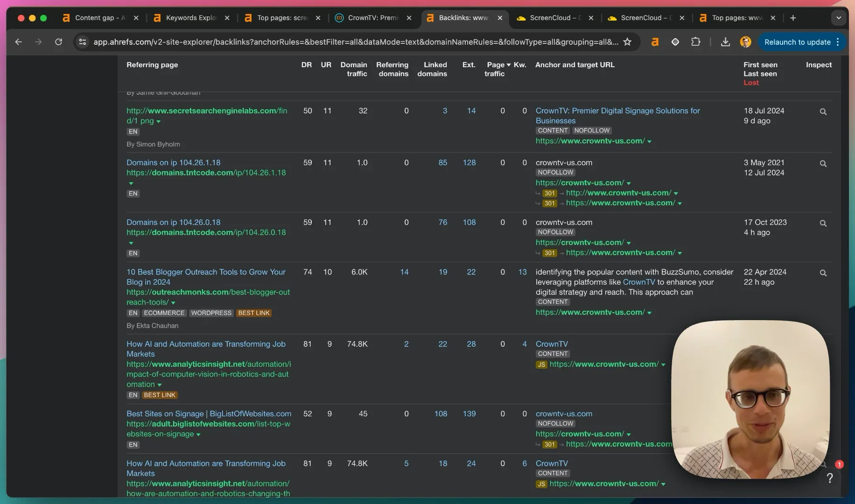Bookmark this page with the star icon

(627, 42)
